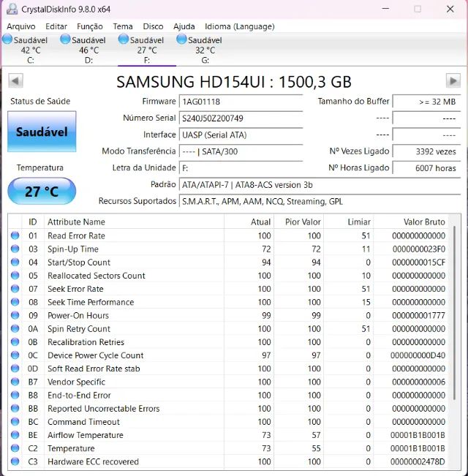Click the ID column header
Image resolution: width=468 pixels, height=476 pixels.
point(33,222)
